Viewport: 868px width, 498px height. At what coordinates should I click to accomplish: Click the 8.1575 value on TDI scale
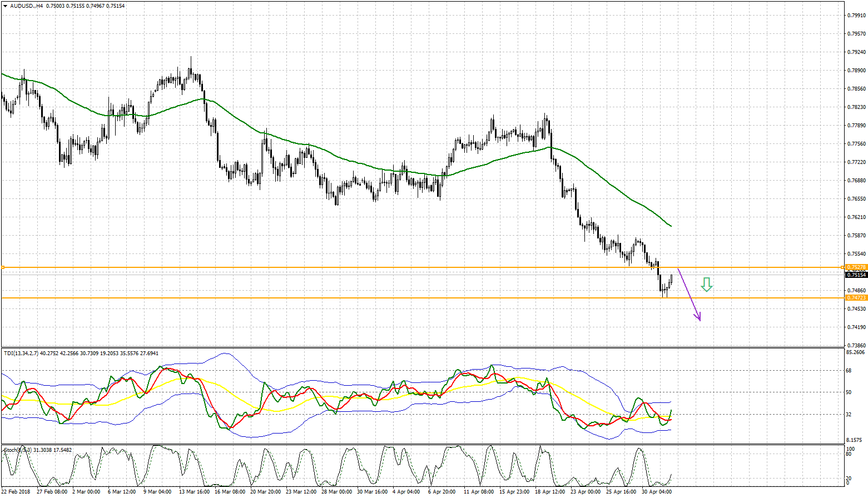pyautogui.click(x=854, y=440)
